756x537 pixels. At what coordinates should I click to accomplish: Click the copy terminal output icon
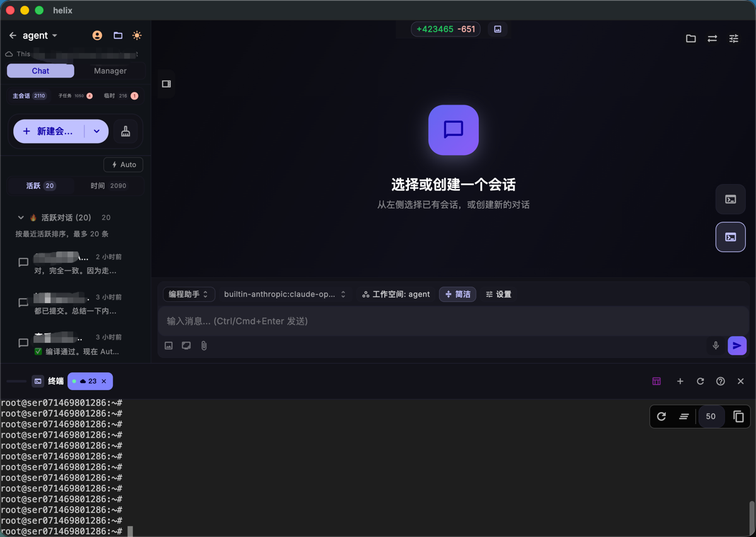coord(738,417)
